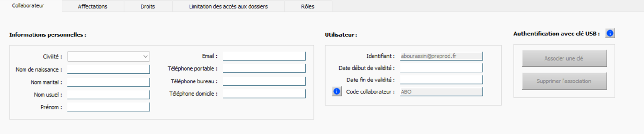Open the Droits tab

[148, 6]
